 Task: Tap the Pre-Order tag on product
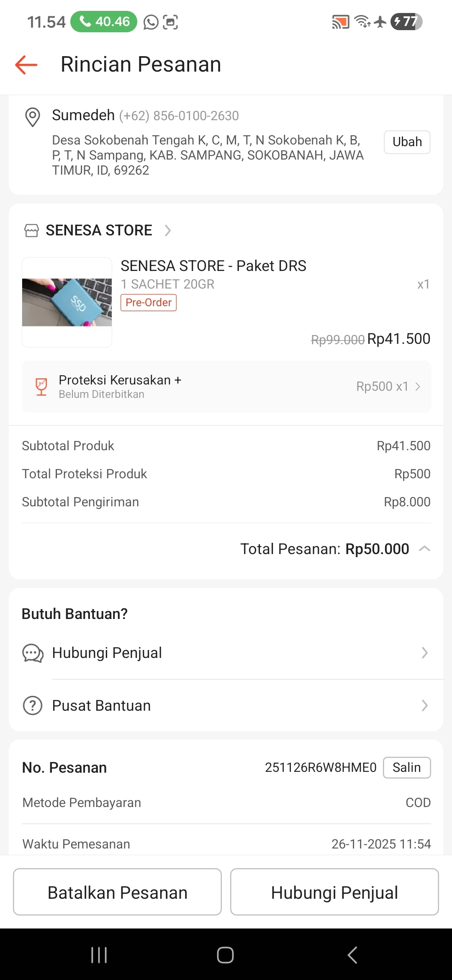coord(149,302)
